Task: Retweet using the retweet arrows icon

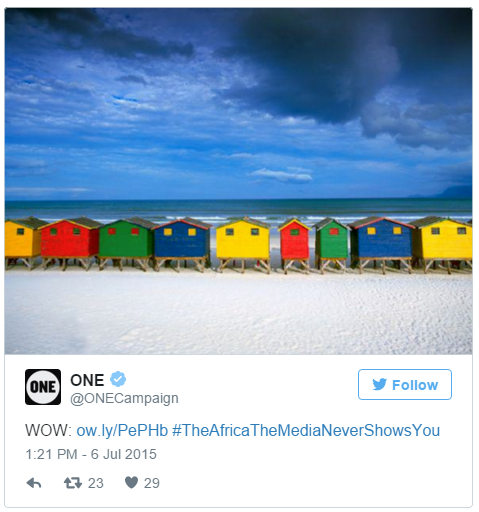Action: click(73, 483)
